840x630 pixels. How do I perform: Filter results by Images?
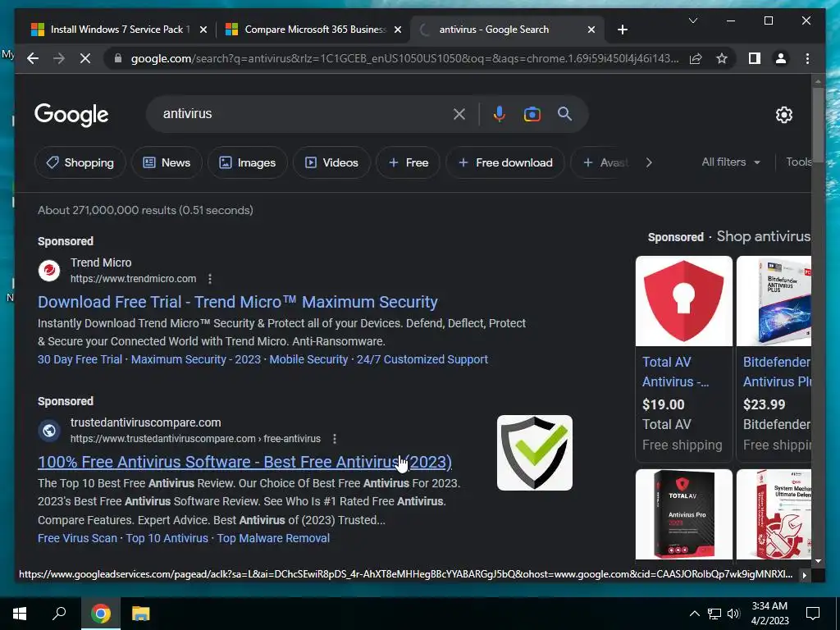click(x=248, y=162)
